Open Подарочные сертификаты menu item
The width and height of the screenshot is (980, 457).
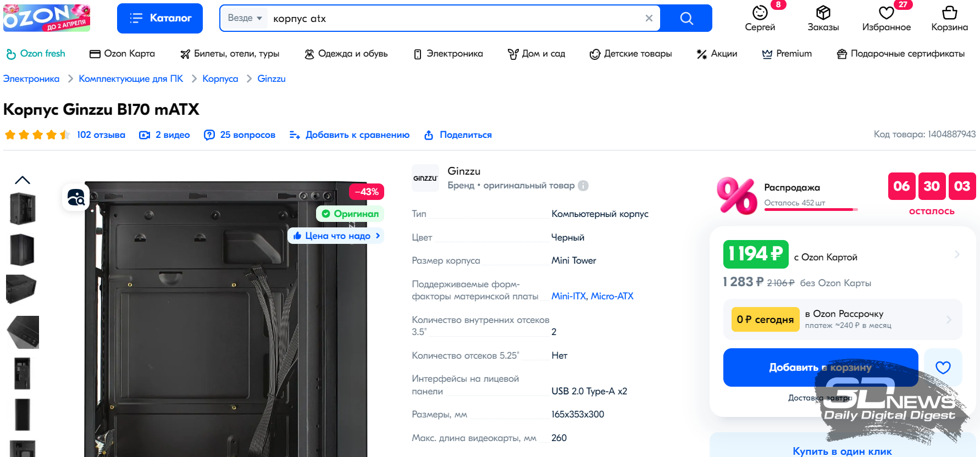[x=901, y=54]
